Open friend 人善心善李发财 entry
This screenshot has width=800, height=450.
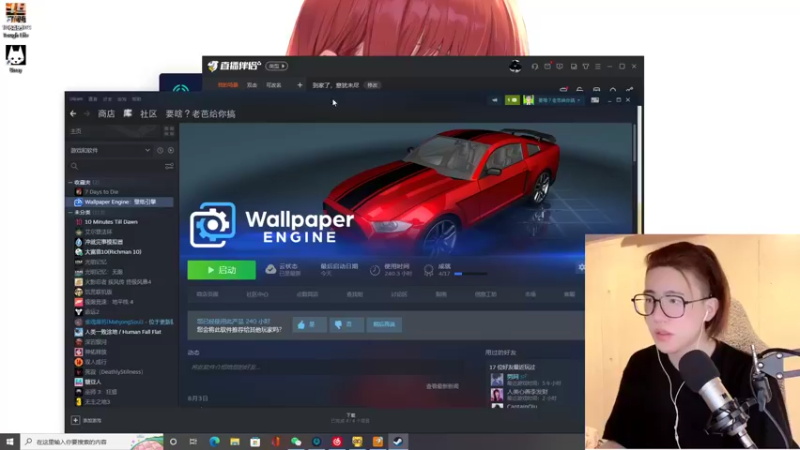click(527, 394)
